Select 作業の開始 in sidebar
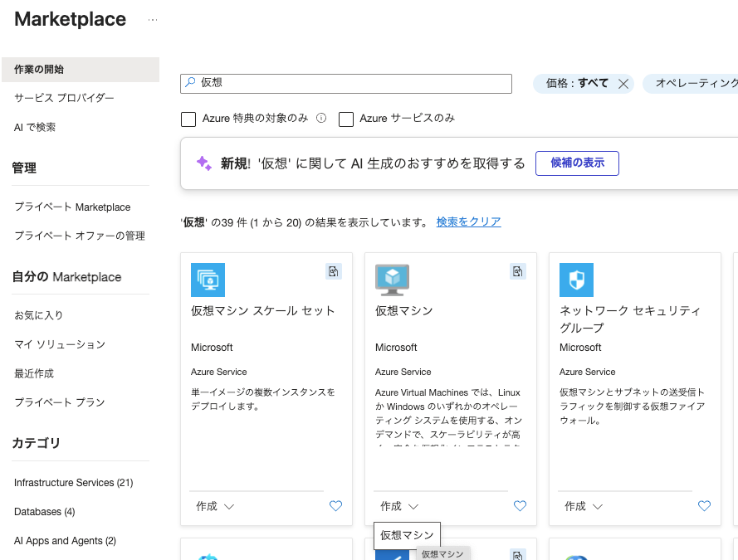This screenshot has width=738, height=560. click(81, 70)
